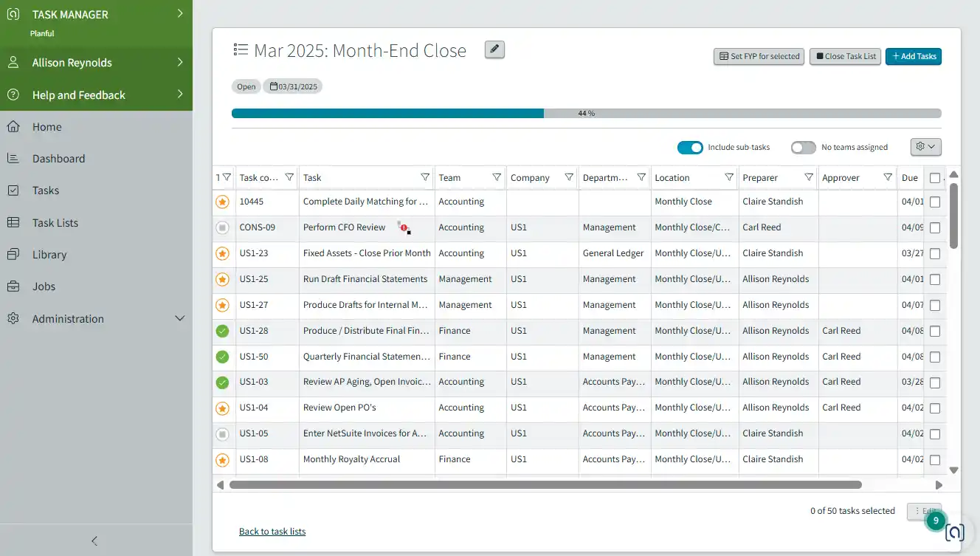Follow the Back to task lists link
The height and width of the screenshot is (556, 980).
click(x=272, y=531)
